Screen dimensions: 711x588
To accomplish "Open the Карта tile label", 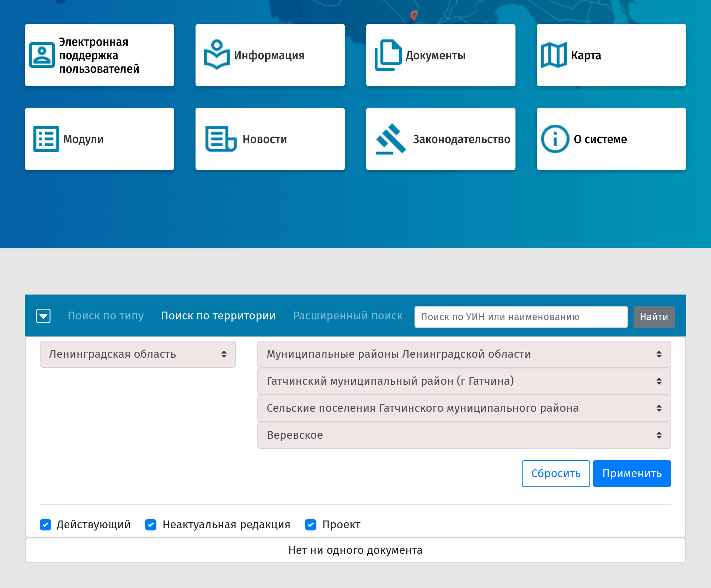I will 586,55.
